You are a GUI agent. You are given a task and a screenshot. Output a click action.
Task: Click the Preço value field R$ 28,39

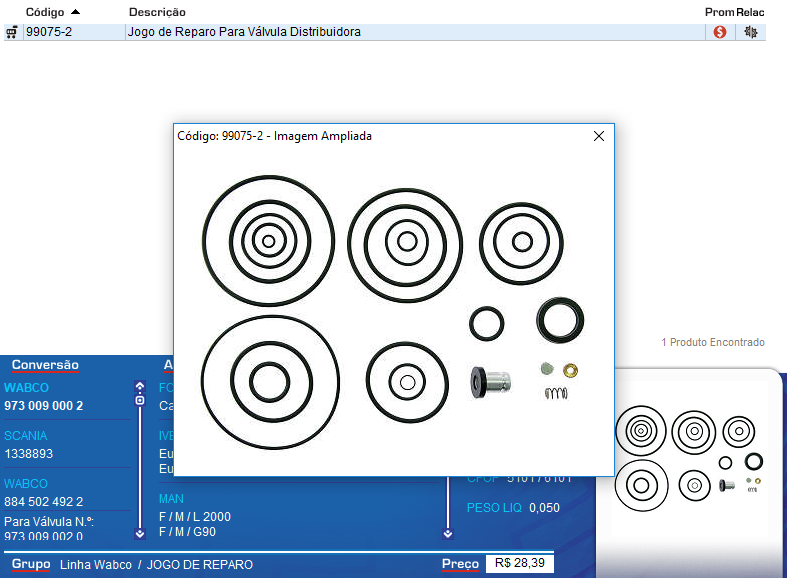click(x=519, y=564)
